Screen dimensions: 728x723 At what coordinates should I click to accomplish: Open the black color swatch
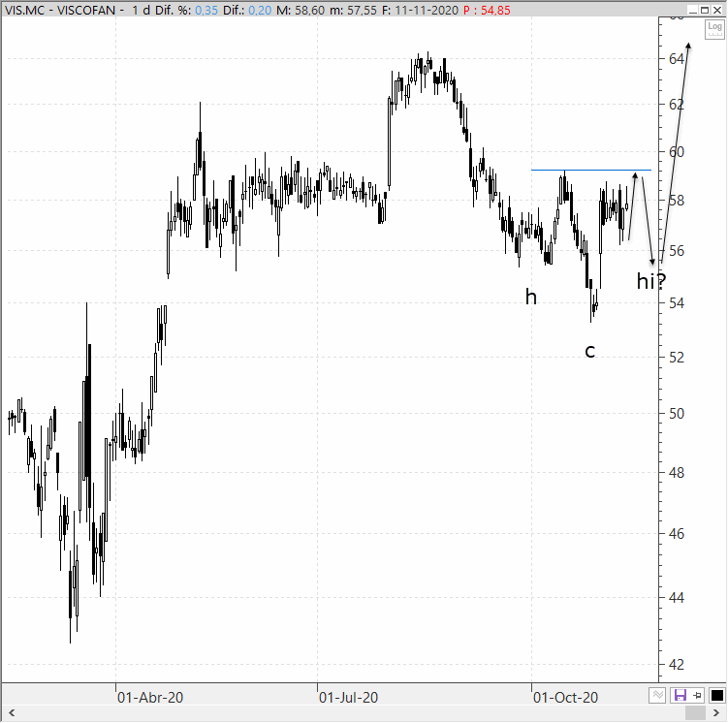point(717,695)
